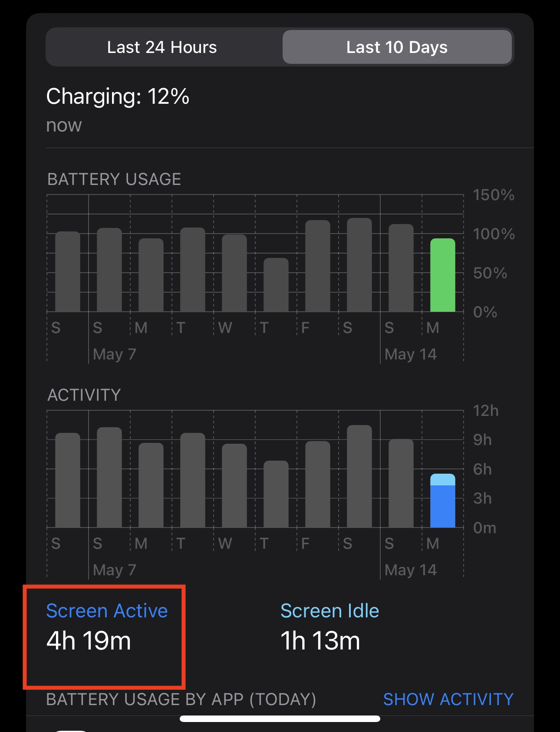
Task: Tap the shortest gray battery usage bar
Action: (x=276, y=285)
